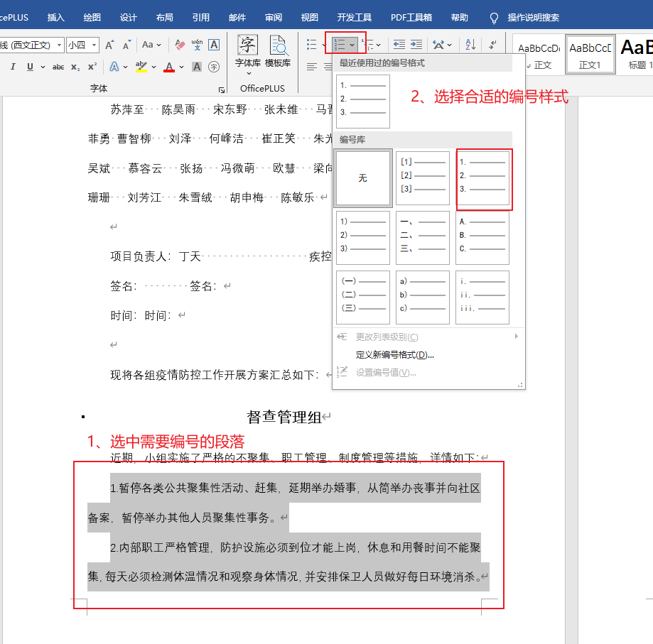The image size is (653, 644).
Task: Select the 1) 2) 3) numbering format
Action: (x=362, y=238)
